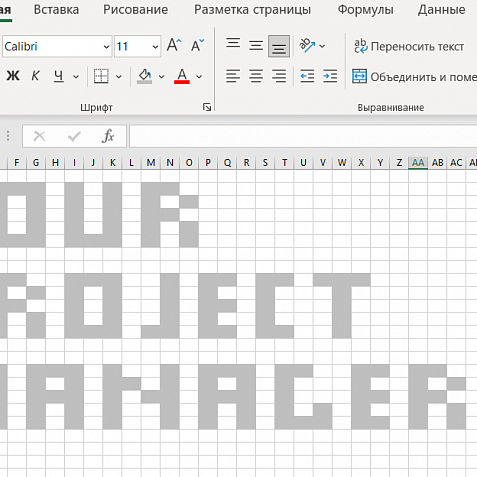Decrease indent icon
The width and height of the screenshot is (477, 477).
pyautogui.click(x=307, y=76)
